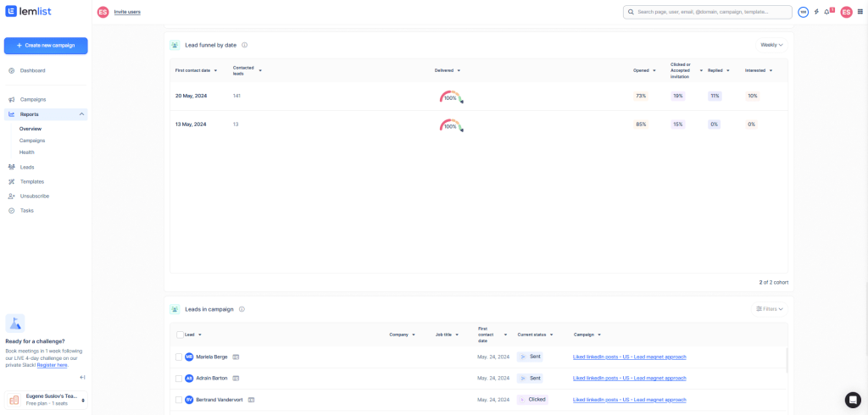Open Unsubscribe in the sidebar

[35, 196]
